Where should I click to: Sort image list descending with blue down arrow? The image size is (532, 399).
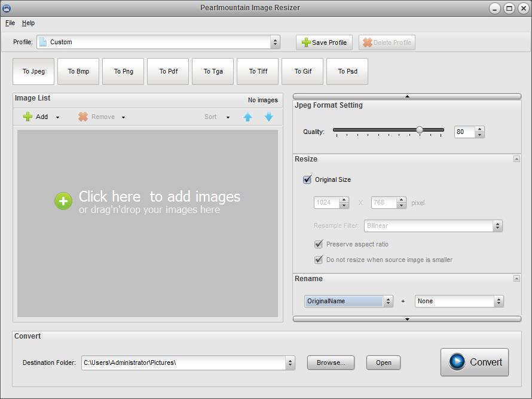(268, 117)
